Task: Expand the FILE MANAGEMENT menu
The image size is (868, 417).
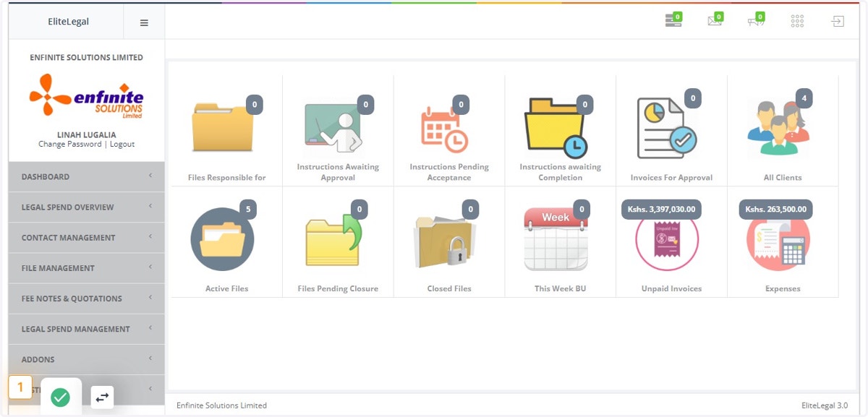Action: coord(87,267)
